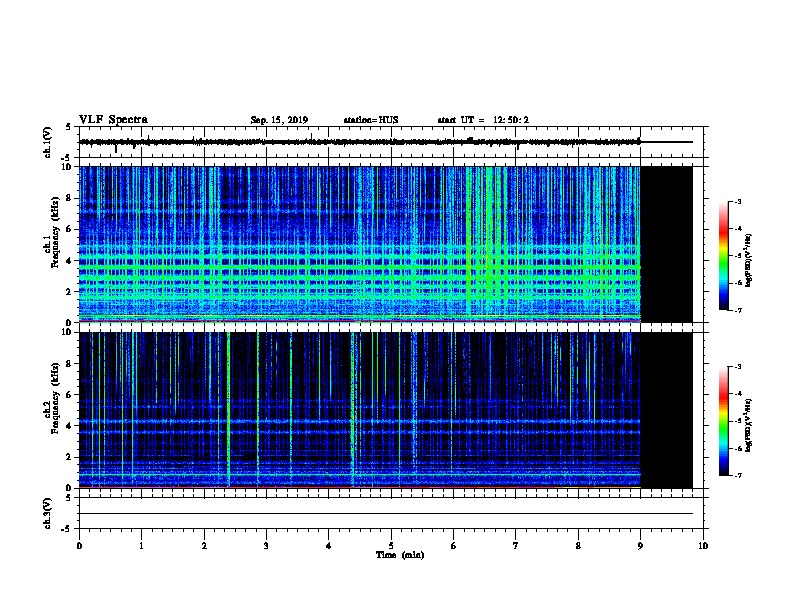This screenshot has width=792, height=612.
Task: Click the ch.2 spectrogram color bar
Action: 724,421
